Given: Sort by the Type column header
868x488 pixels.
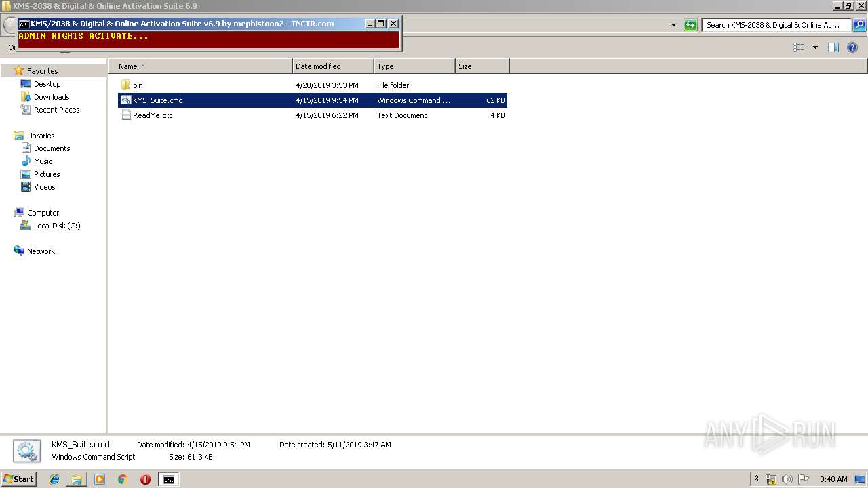Looking at the screenshot, I should (x=414, y=66).
